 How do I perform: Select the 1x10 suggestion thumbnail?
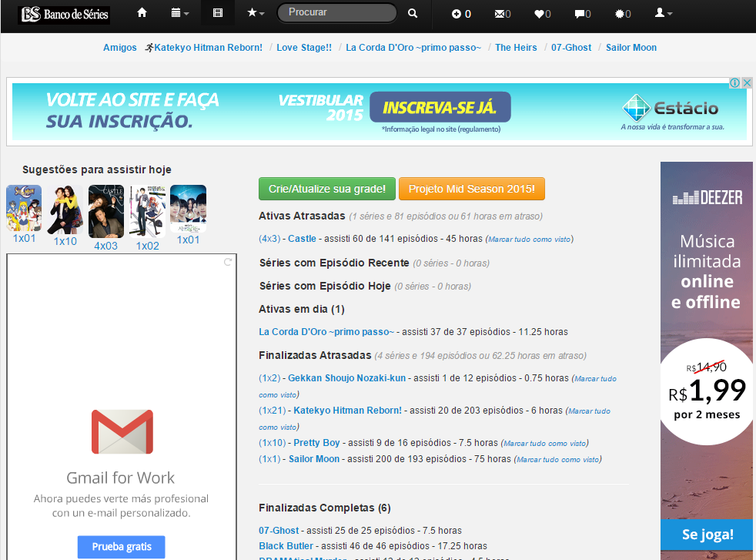pyautogui.click(x=65, y=210)
